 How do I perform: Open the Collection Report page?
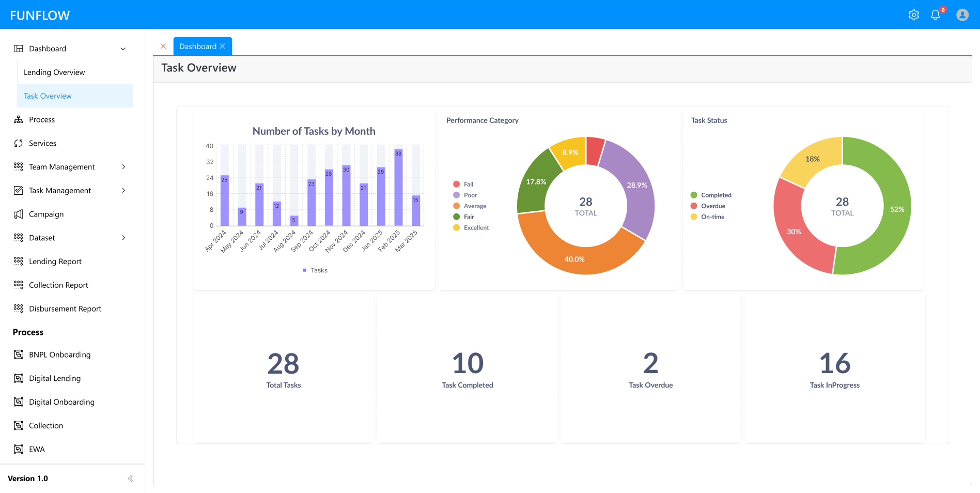[58, 285]
